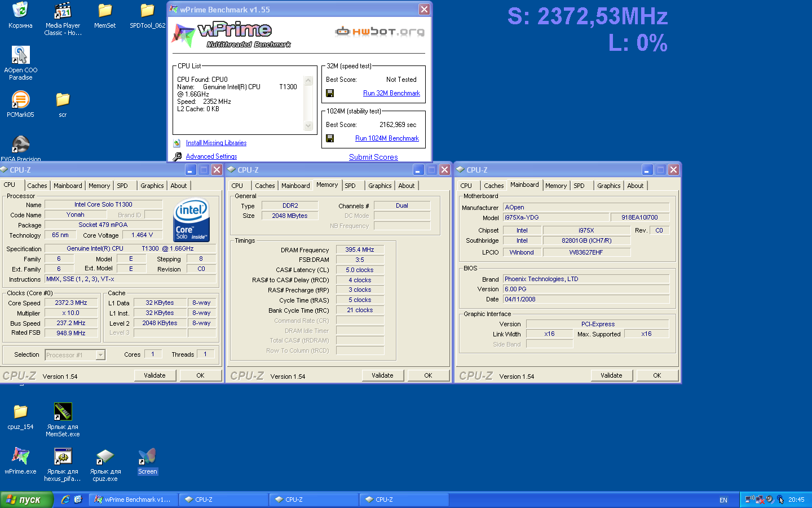812x508 pixels.
Task: Close the wPrime Benchmark window
Action: [x=424, y=10]
